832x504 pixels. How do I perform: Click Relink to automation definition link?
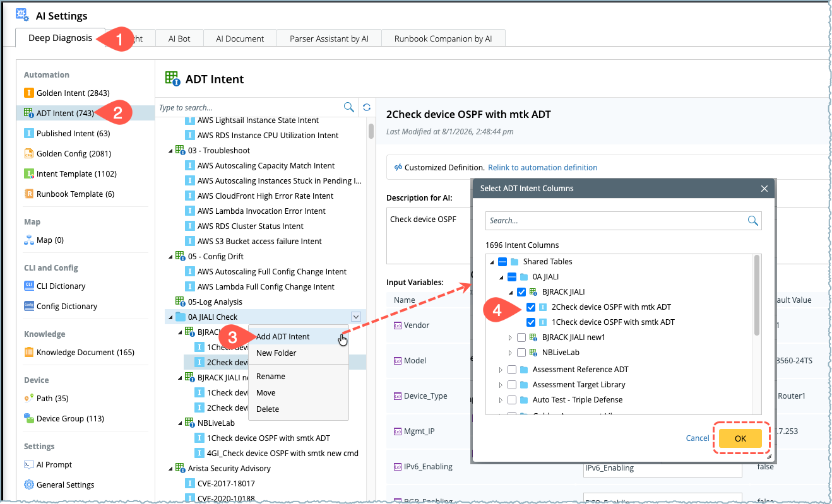[x=542, y=167]
